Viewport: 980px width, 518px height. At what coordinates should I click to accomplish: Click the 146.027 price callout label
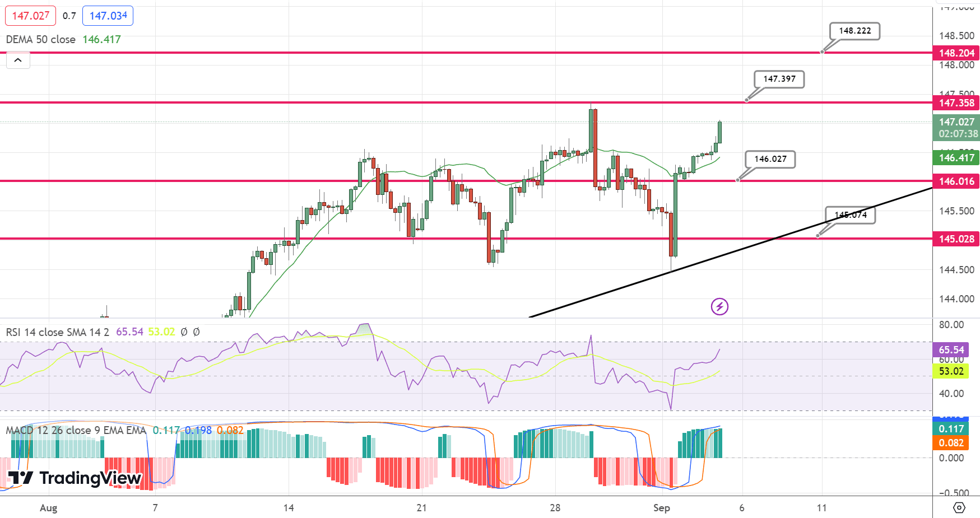(x=770, y=159)
